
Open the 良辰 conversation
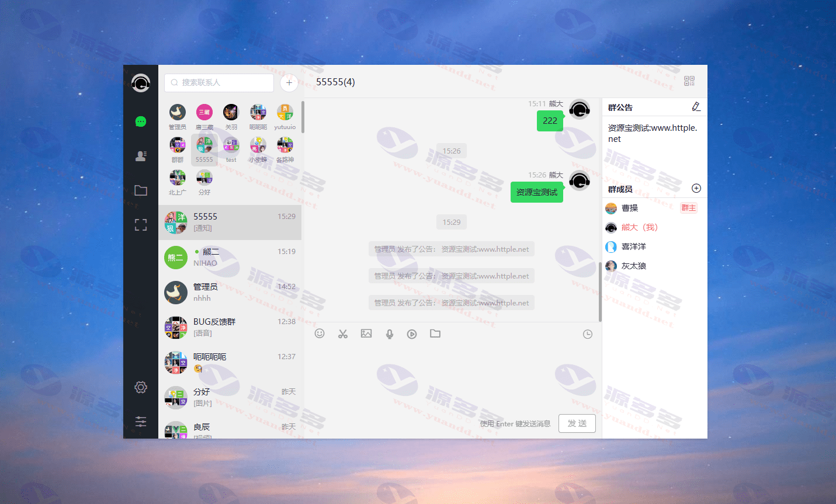point(230,427)
